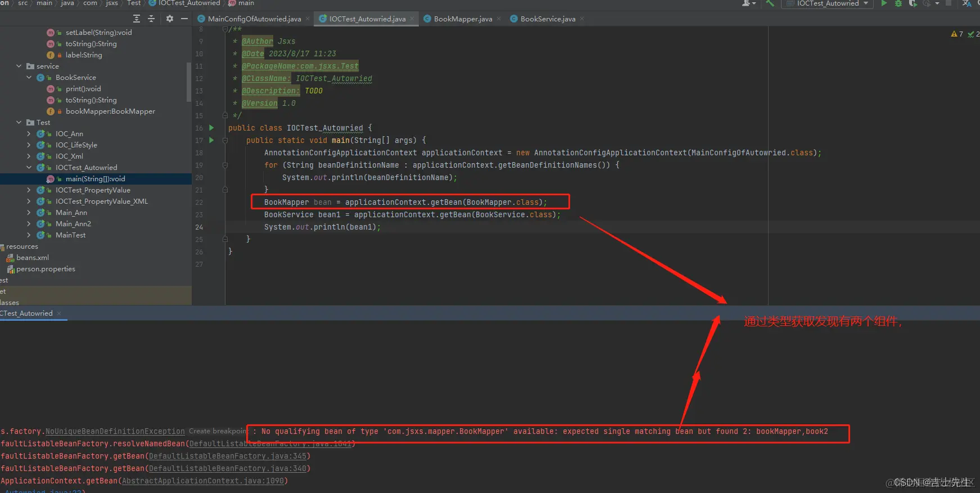The width and height of the screenshot is (980, 493).
Task: Click the Expand All icon in project panel
Action: 136,19
